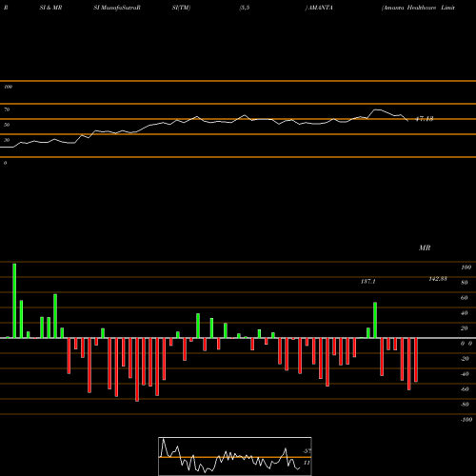Viewport: 476px width, 476px height.
Task: Select the last red bar in MR chart
Action: [416, 360]
